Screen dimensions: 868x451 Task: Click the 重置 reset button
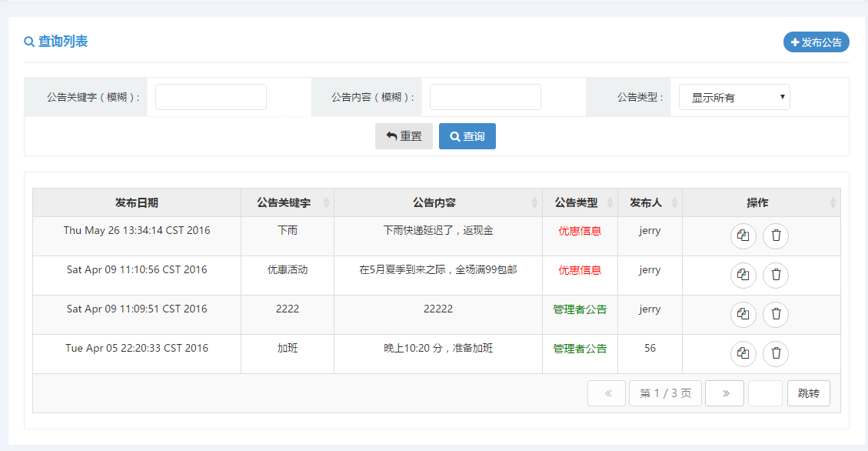[x=404, y=136]
